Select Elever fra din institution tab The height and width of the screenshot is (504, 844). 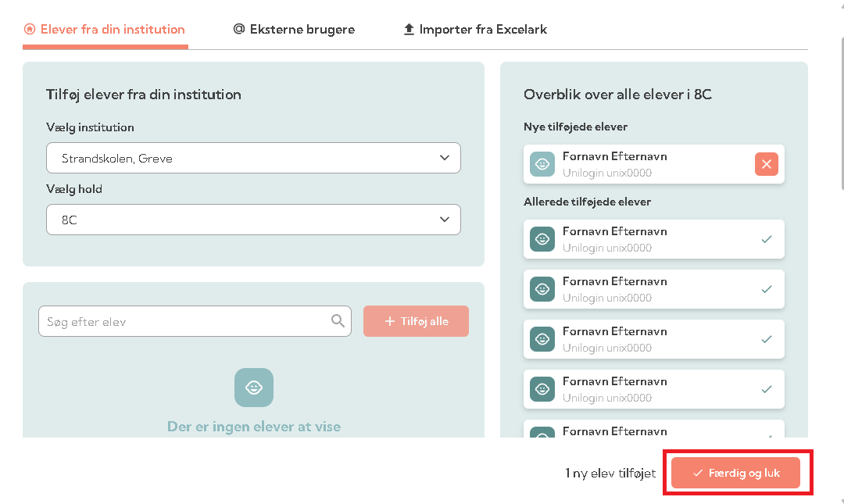(105, 30)
